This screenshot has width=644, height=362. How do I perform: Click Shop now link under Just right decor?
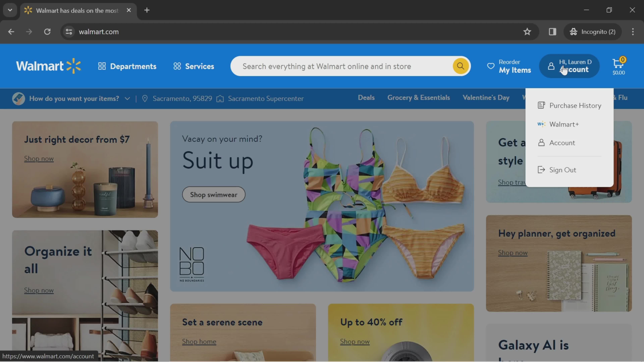point(39,158)
